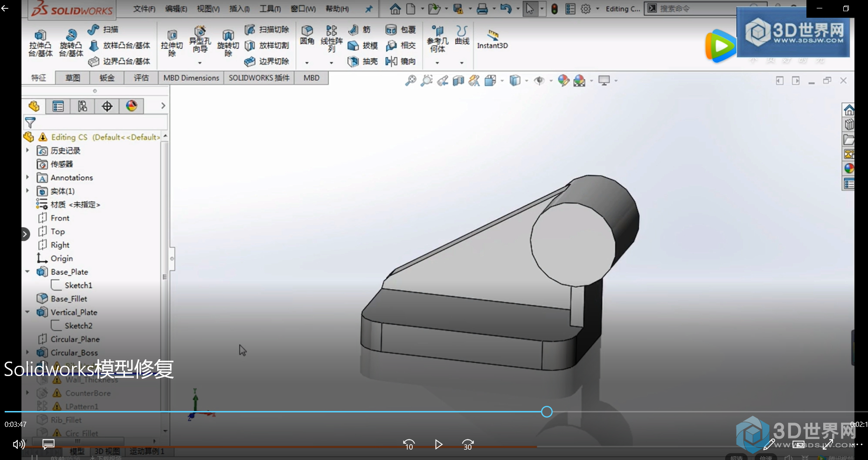Expand the 实体(1) tree node

(x=27, y=191)
